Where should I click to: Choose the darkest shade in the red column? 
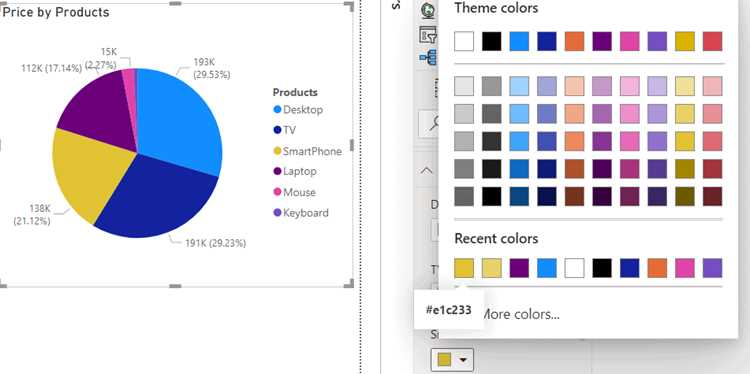coord(713,197)
